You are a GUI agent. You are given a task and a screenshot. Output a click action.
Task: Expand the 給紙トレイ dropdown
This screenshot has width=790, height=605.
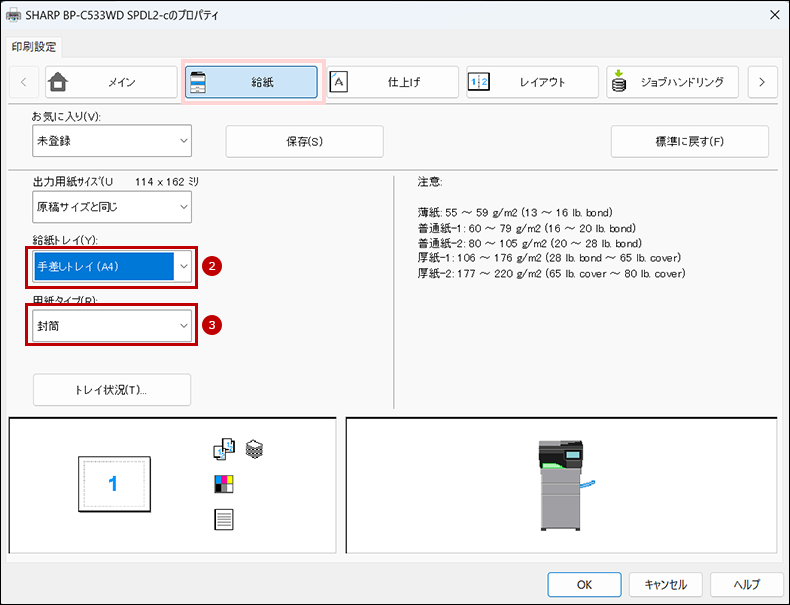[111, 266]
